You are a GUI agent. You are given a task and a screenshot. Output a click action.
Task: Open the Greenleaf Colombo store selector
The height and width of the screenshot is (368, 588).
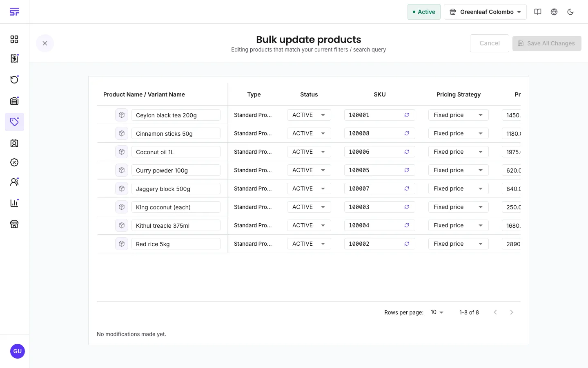point(485,12)
